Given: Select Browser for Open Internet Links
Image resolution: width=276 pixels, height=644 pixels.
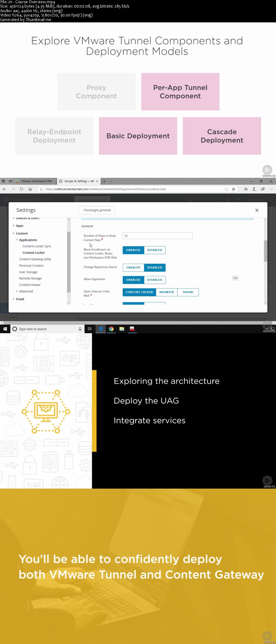Looking at the screenshot, I should (167, 292).
